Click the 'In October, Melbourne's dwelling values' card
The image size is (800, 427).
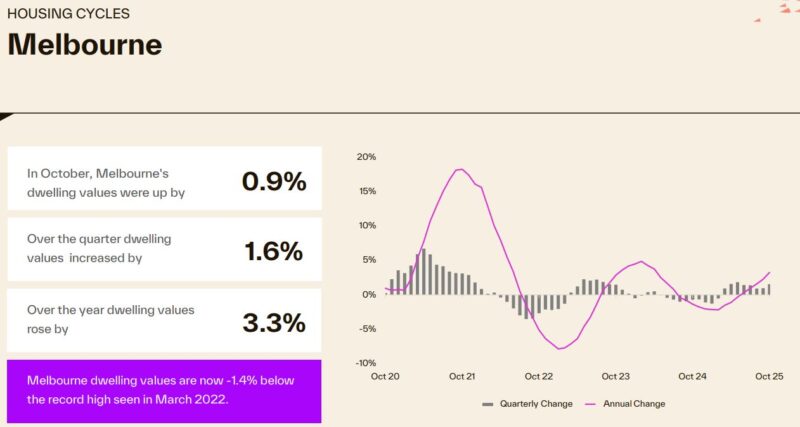click(x=164, y=181)
